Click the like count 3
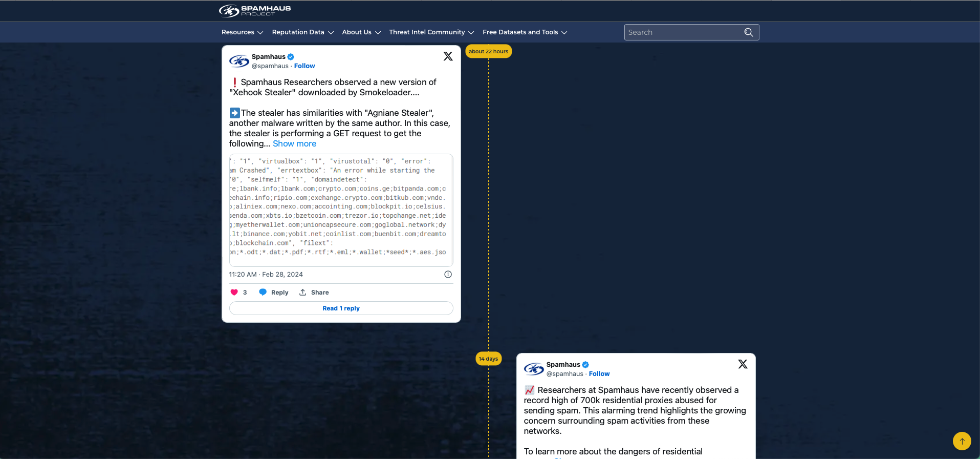The height and width of the screenshot is (459, 980). pos(245,293)
